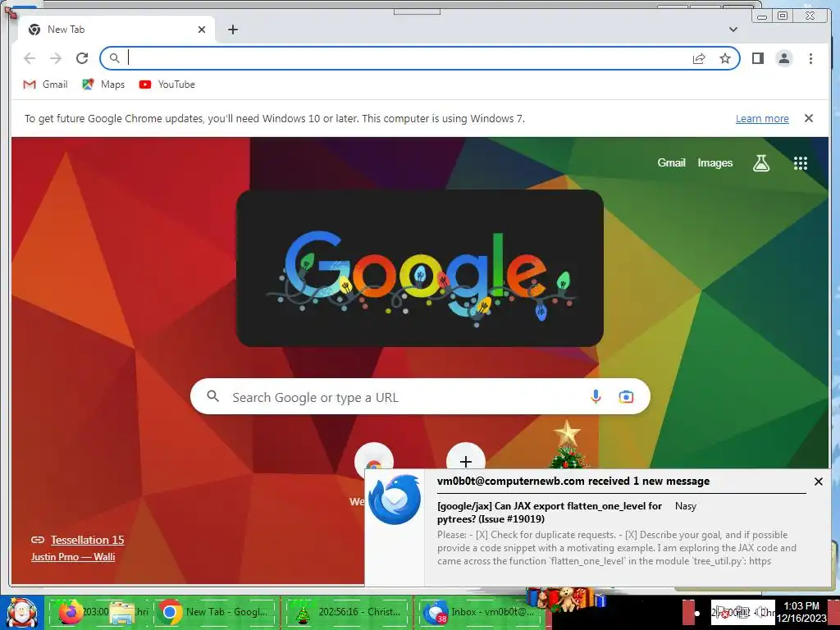
Task: Click Learn more about Chrome updates
Action: coord(762,118)
